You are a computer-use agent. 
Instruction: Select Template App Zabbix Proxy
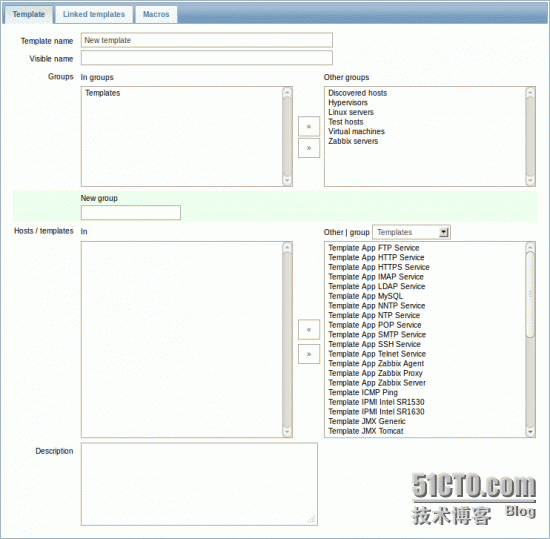click(x=375, y=373)
